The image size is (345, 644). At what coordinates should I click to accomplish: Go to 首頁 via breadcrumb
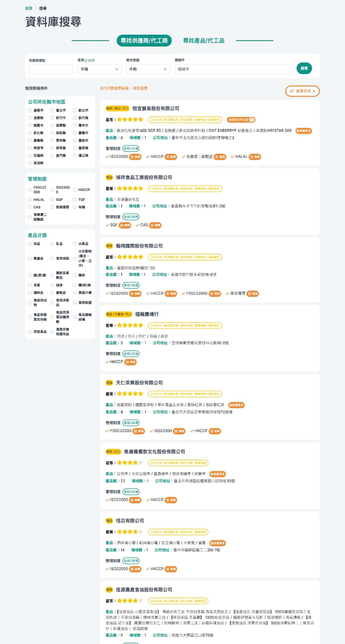[29, 8]
